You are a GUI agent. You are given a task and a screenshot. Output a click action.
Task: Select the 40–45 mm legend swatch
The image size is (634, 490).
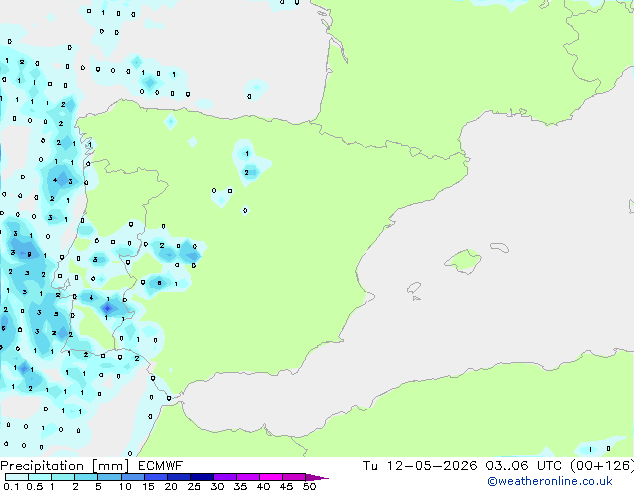coord(271,477)
